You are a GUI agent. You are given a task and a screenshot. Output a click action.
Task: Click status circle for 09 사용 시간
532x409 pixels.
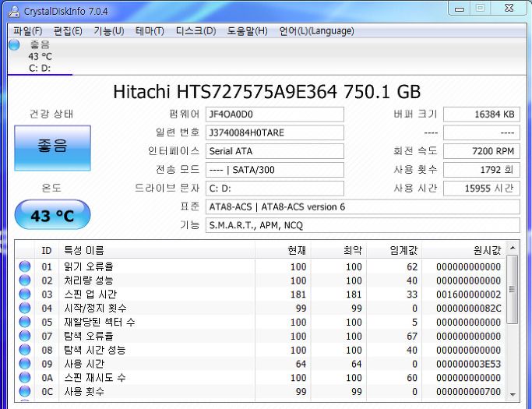click(x=25, y=364)
